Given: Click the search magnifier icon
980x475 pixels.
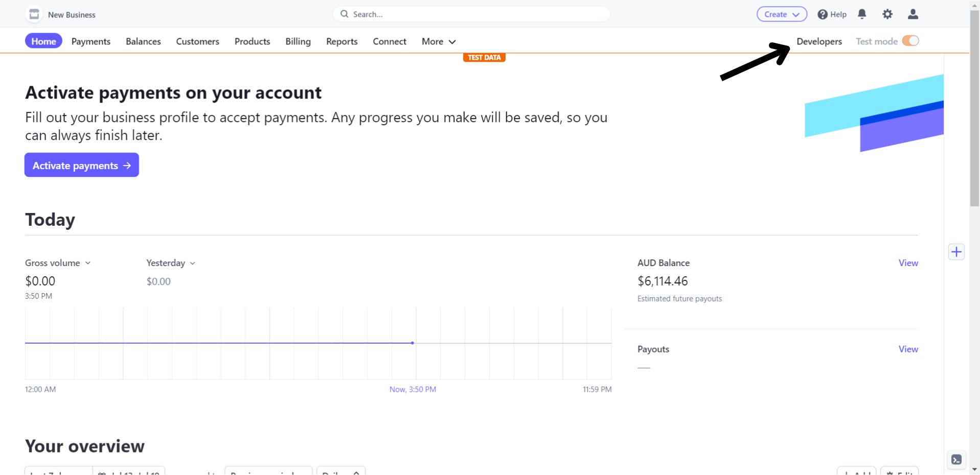Looking at the screenshot, I should point(345,14).
